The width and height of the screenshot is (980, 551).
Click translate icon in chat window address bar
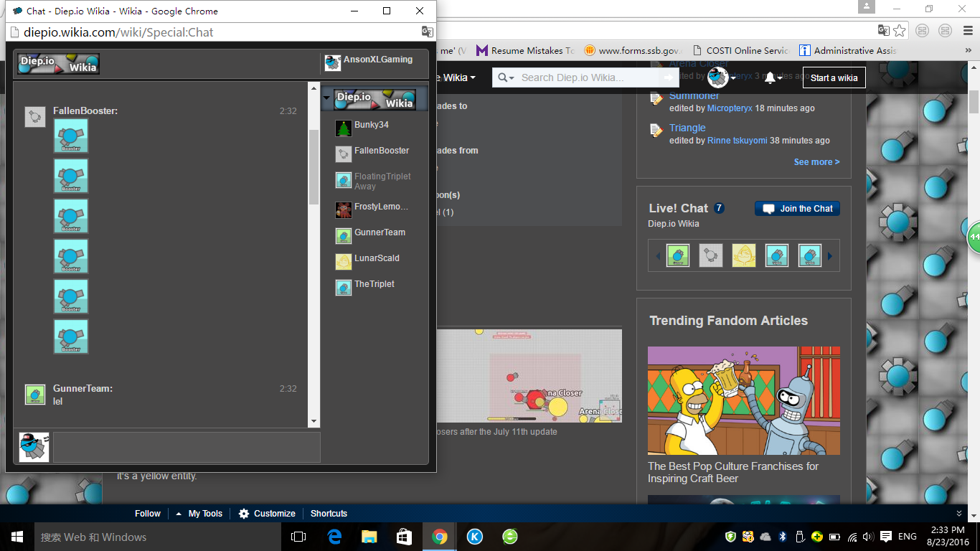tap(427, 32)
